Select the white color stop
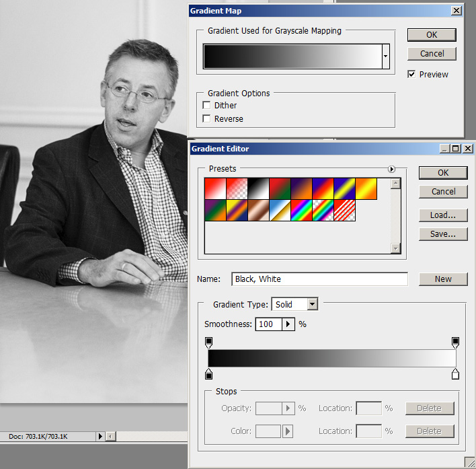This screenshot has height=469, width=476. point(455,374)
